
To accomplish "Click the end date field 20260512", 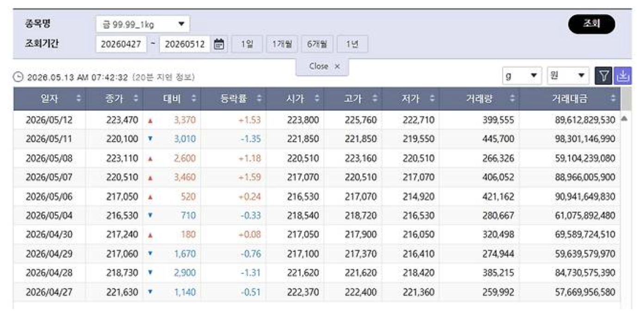I will (x=185, y=45).
